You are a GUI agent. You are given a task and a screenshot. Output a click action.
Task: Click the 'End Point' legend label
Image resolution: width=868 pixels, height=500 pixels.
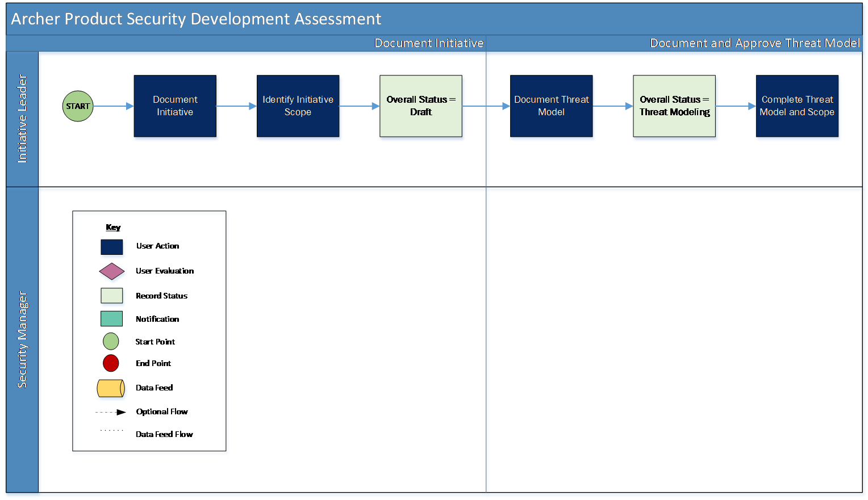(x=153, y=363)
